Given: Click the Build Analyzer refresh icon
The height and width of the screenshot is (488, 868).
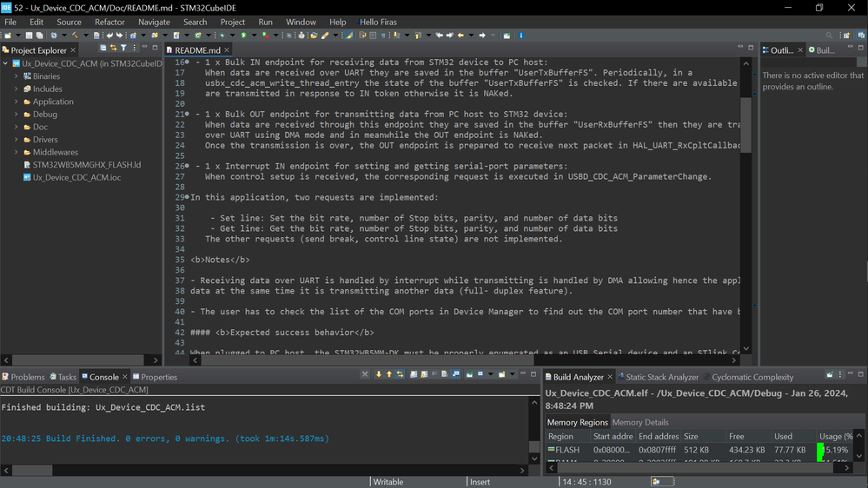Looking at the screenshot, I should 830,374.
